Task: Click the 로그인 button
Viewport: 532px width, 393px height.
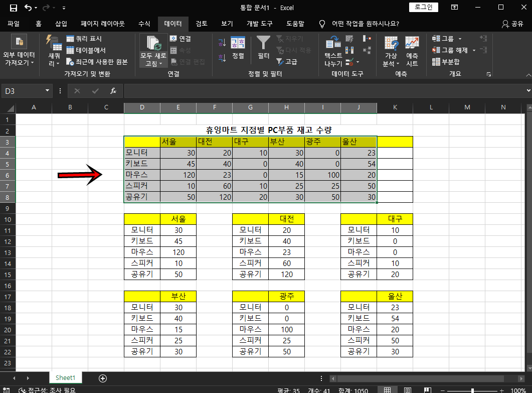Action: coord(423,7)
